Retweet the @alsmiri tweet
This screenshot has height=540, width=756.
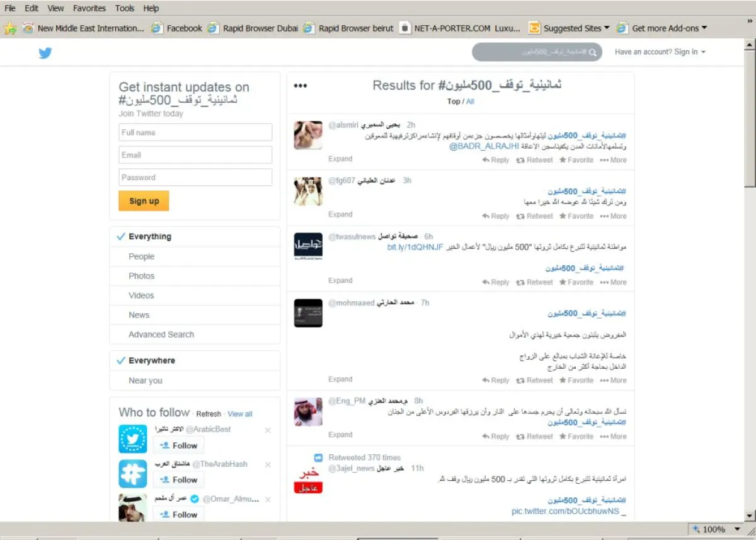point(534,160)
